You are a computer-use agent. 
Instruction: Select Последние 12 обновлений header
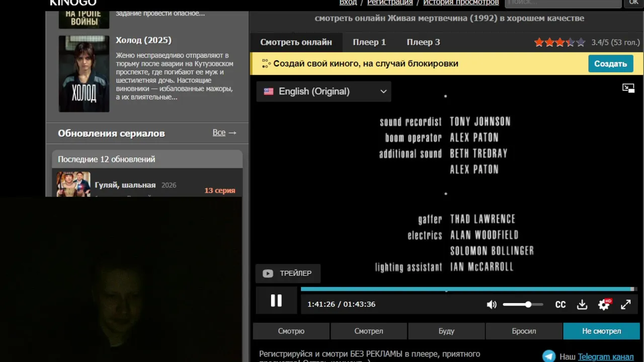tap(147, 159)
